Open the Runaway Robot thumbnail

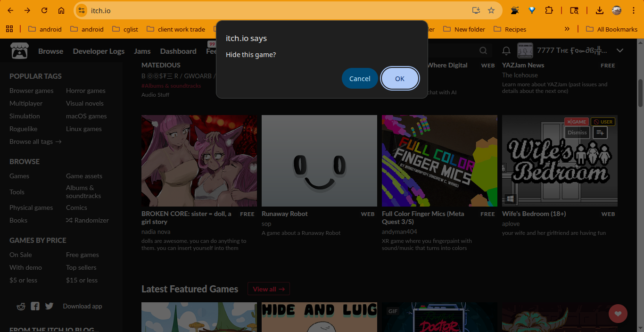tap(319, 161)
